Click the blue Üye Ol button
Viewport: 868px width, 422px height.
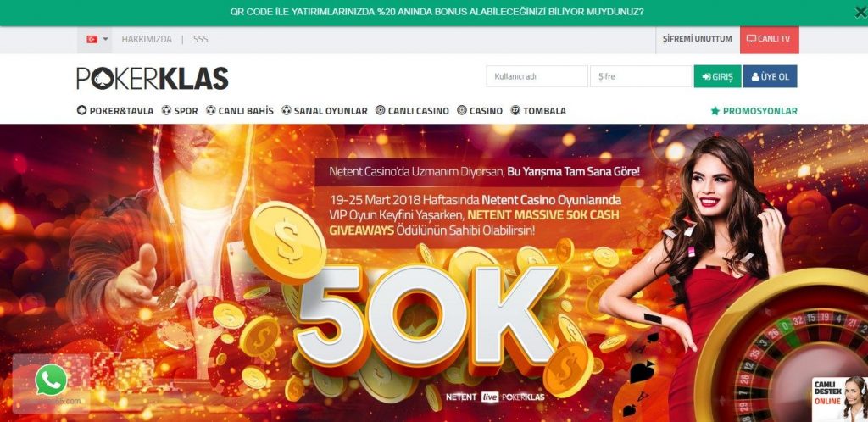pos(770,76)
